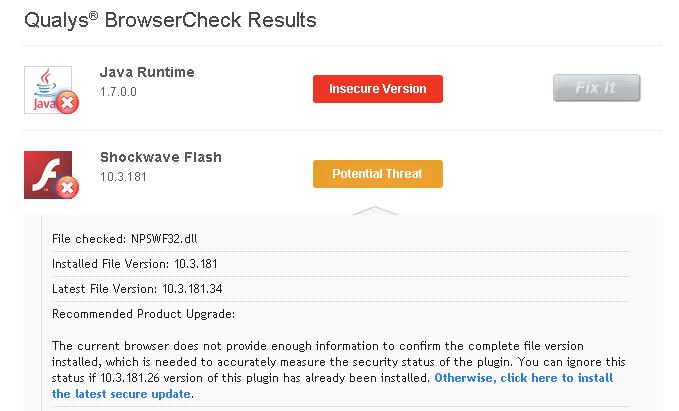
Task: Collapse details via the Potential Threat button
Action: tap(377, 174)
